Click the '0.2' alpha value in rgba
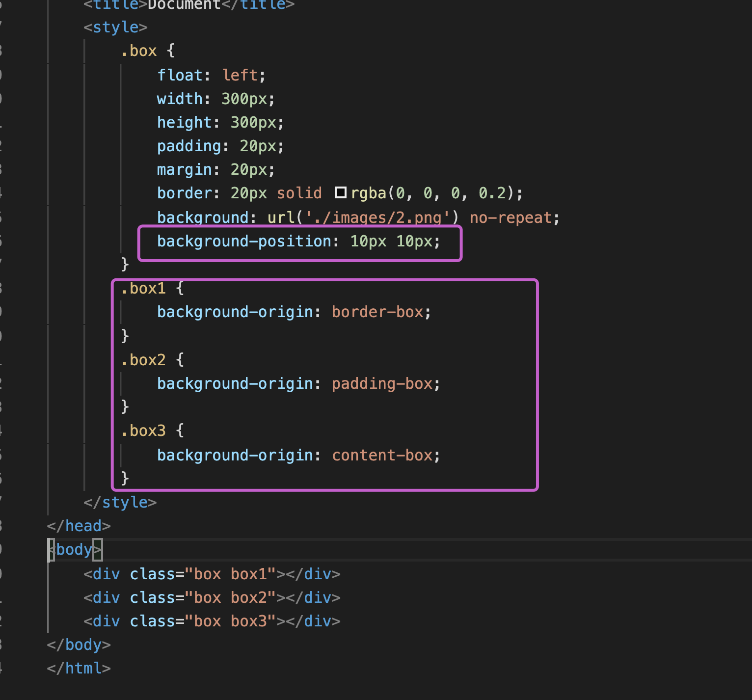This screenshot has height=700, width=752. click(492, 193)
